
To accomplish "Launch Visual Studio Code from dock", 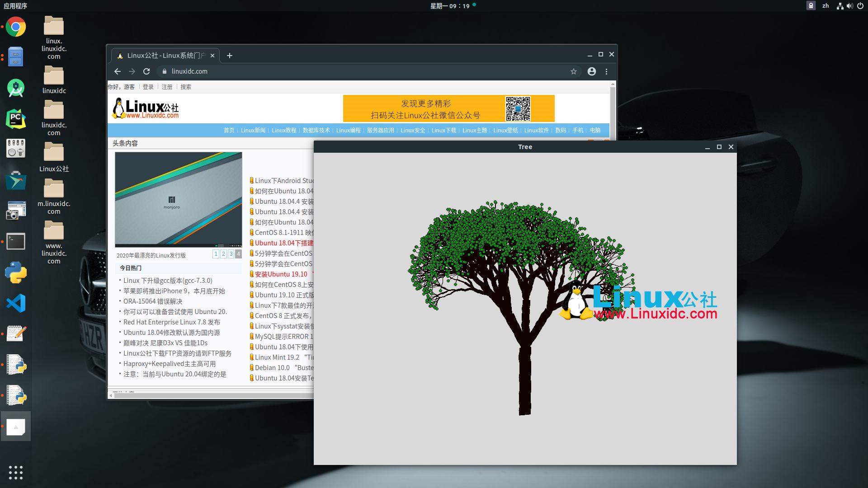I will pos(16,303).
